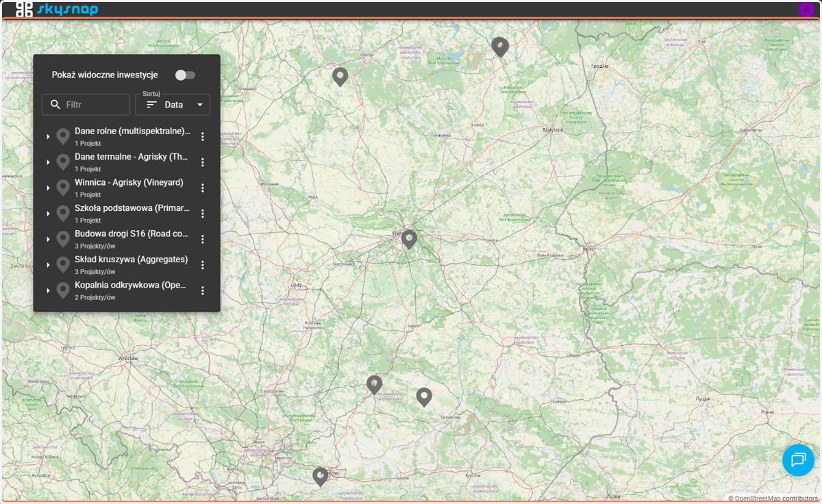822x504 pixels.
Task: Select the Budowa drogi S16 (Road co... name
Action: tap(132, 234)
